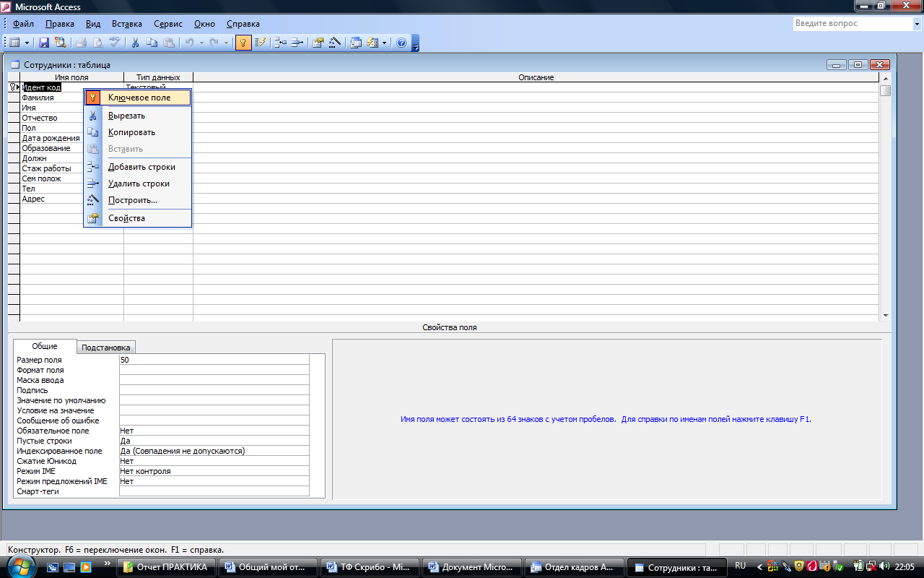Click the Delete Rows toolbar icon
The height and width of the screenshot is (578, 924).
[x=297, y=43]
